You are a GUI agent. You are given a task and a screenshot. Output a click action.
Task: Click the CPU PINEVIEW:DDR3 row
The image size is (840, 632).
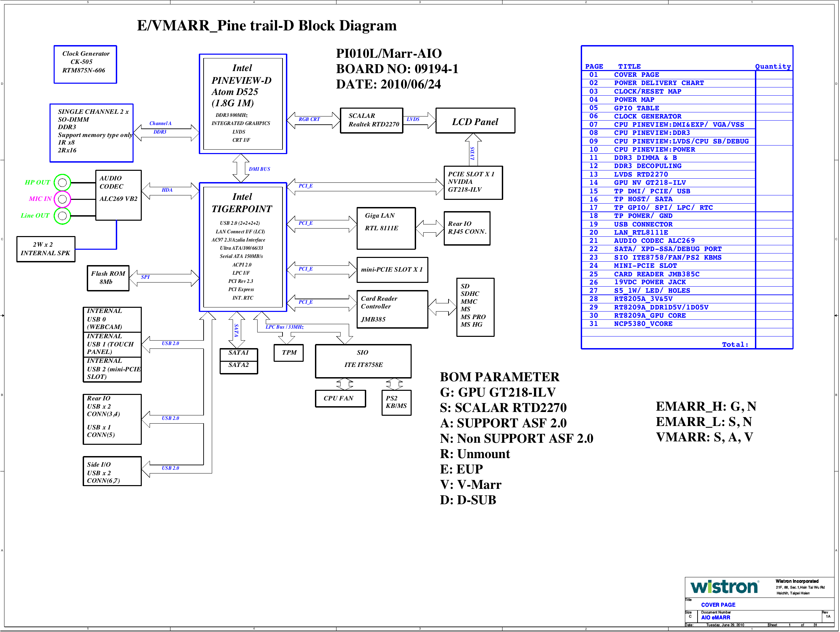pos(687,133)
